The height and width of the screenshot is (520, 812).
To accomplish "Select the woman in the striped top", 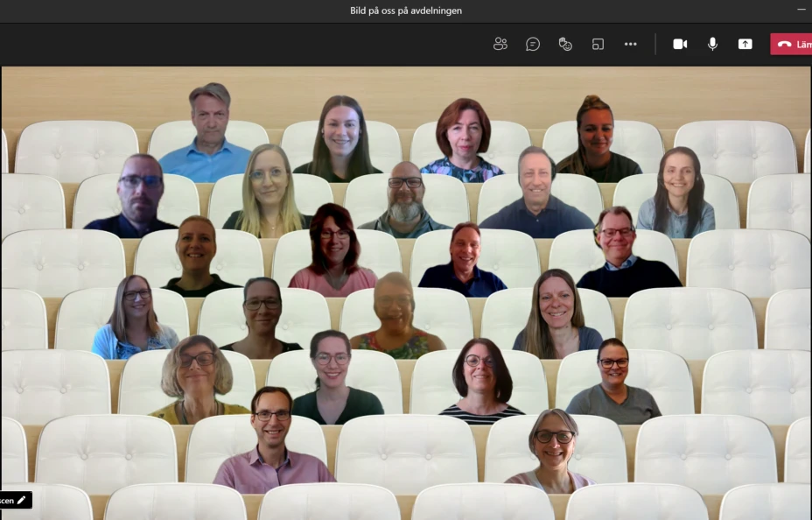I will pyautogui.click(x=481, y=382).
